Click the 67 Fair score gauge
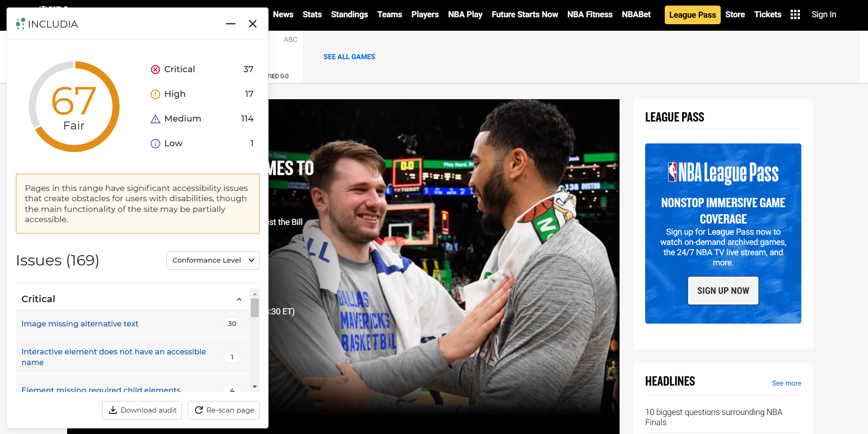Image resolution: width=868 pixels, height=434 pixels. coord(74,107)
